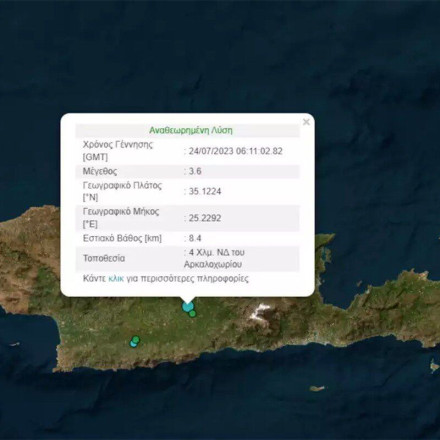Click the 'Αναθεωρημένη Λύση' header text
The image size is (440, 440).
click(x=191, y=130)
